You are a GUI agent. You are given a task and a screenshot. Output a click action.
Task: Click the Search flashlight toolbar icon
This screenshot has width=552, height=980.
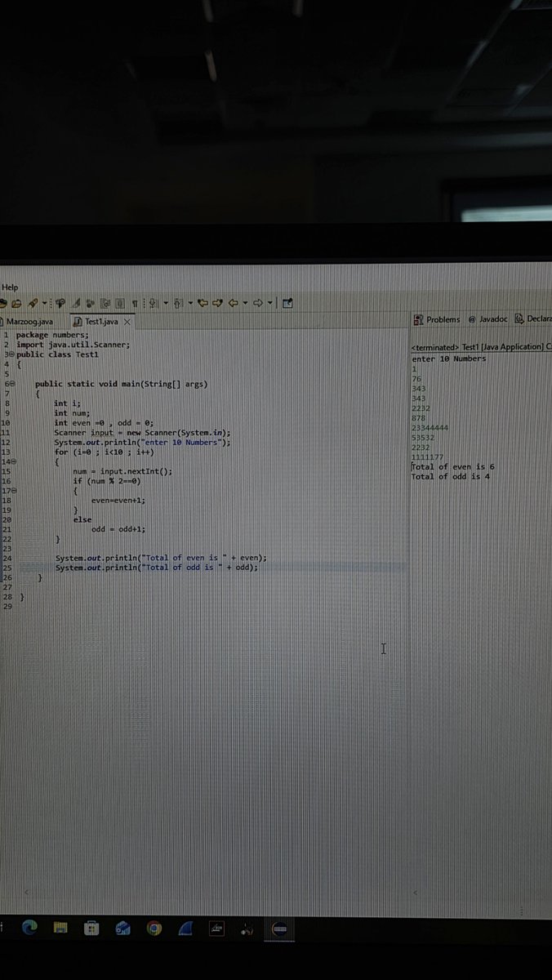33,303
